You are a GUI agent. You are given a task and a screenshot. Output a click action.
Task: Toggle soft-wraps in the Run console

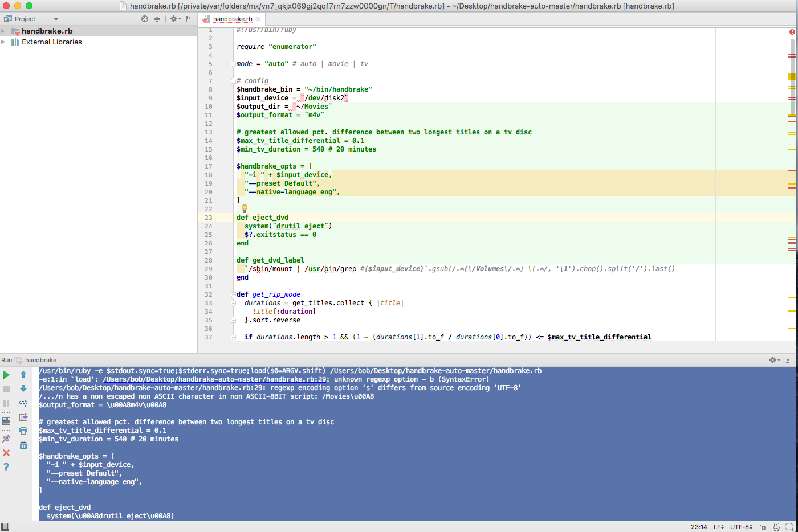coord(23,403)
